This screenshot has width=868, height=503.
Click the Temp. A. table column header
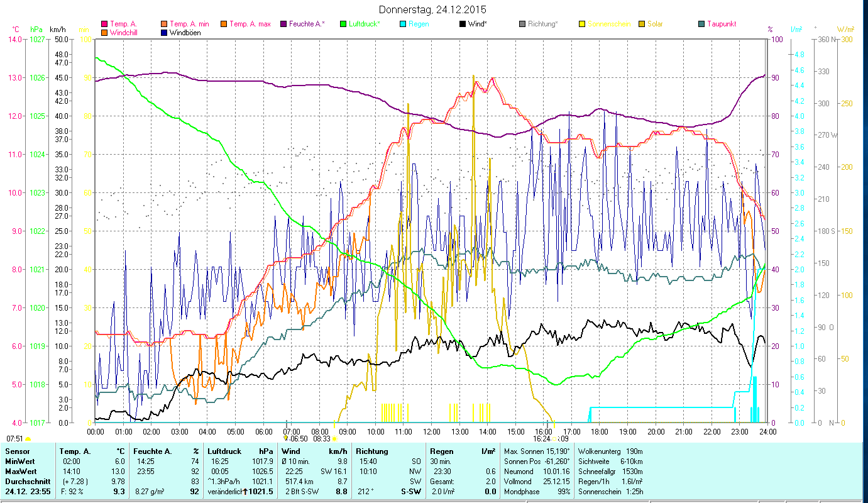click(75, 451)
